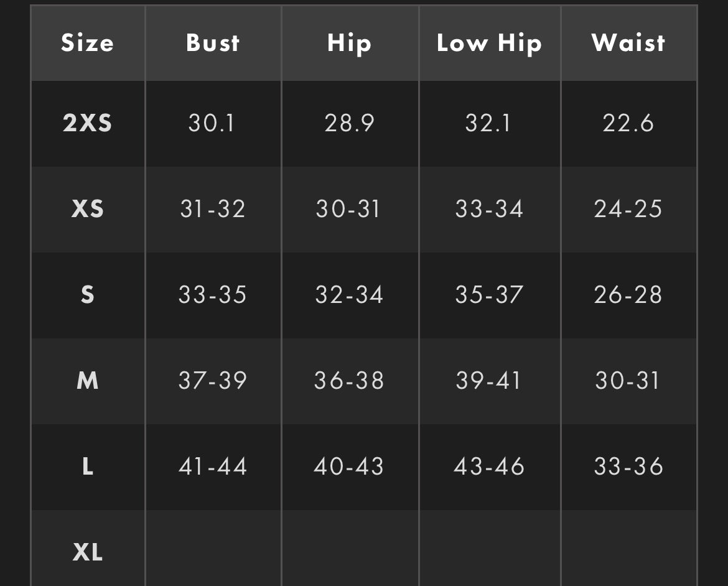Select the Low Hip column header
This screenshot has width=728, height=586.
489,44
